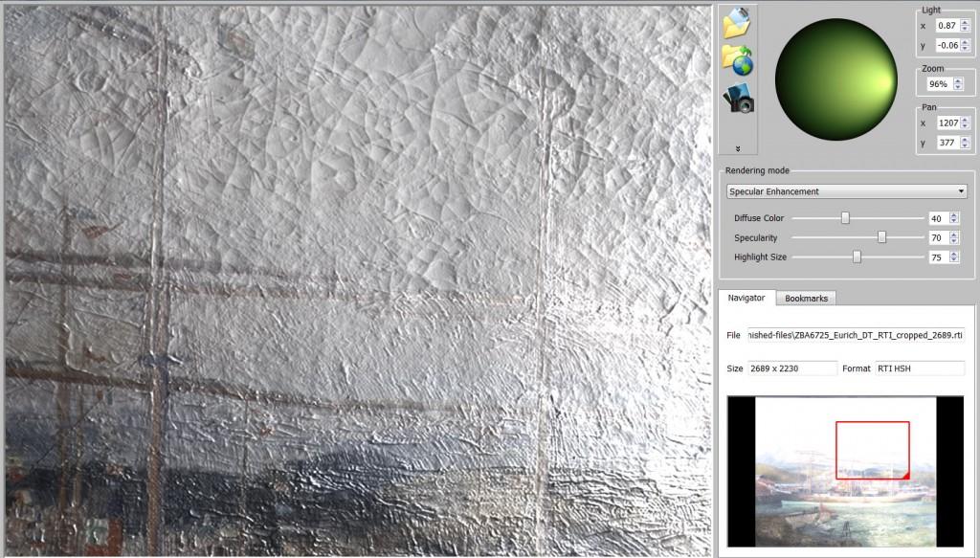Click the RTI painting view canvas
The image size is (980, 558).
pyautogui.click(x=358, y=279)
